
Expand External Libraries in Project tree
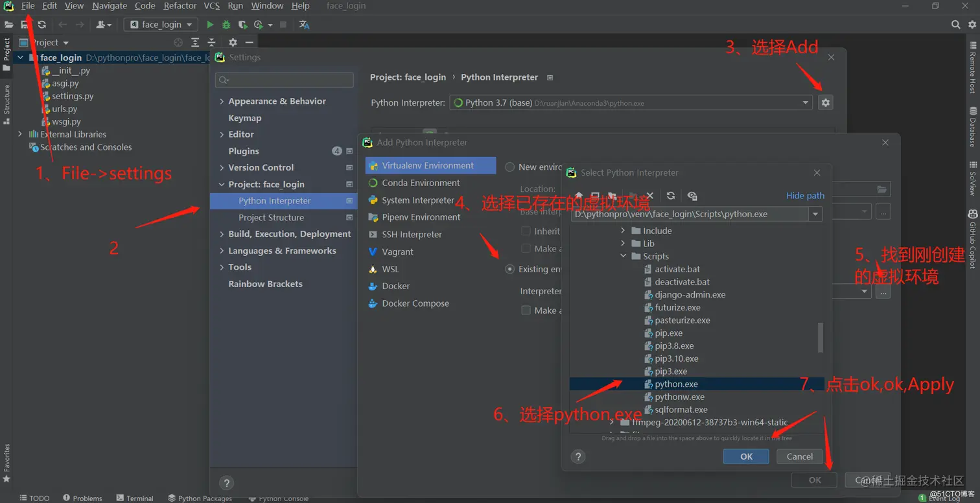click(20, 134)
